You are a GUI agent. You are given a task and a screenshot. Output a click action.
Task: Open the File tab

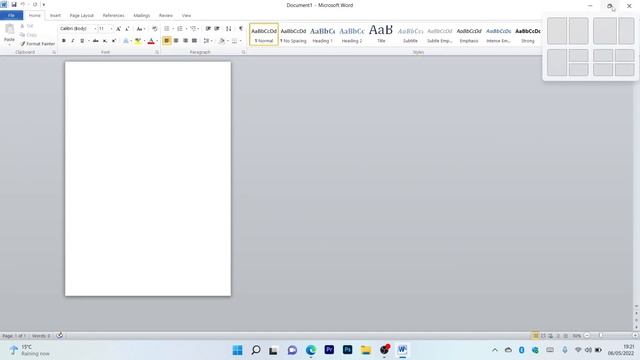tap(11, 16)
